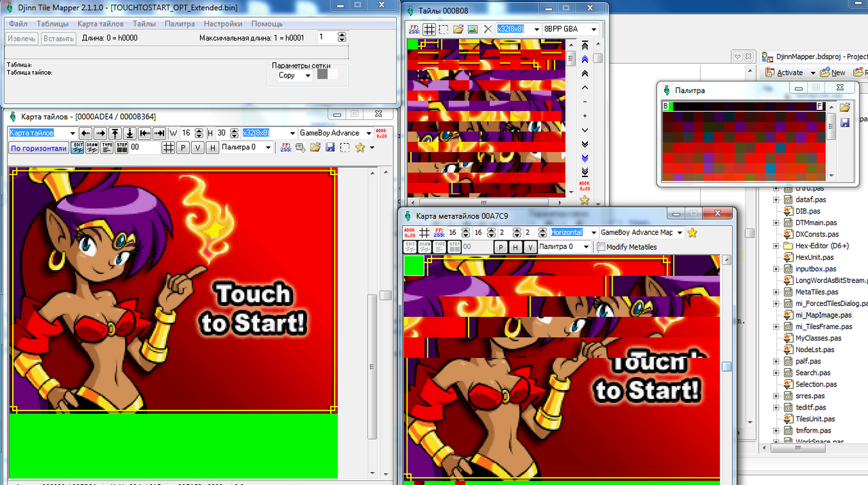Expand the Hex-Editor (D6+) folder node
This screenshot has width=868, height=485.
776,246
